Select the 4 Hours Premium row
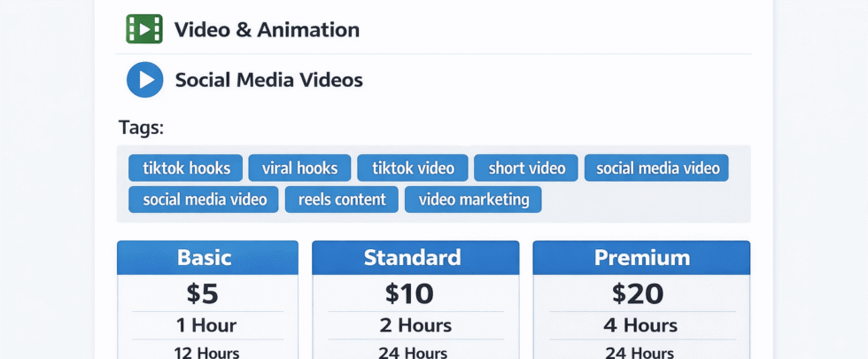Screen dimensions: 868x359 pyautogui.click(x=640, y=325)
